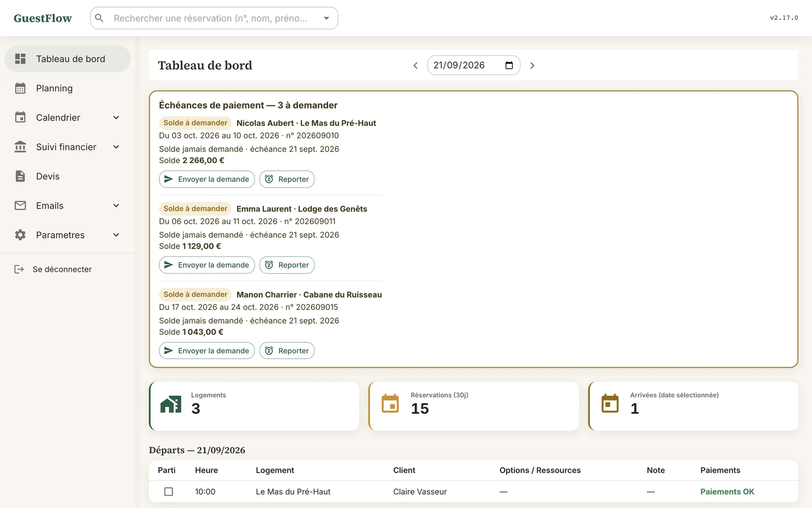812x508 pixels.
Task: Postpone Emma Laurent's payment with Reporter
Action: pos(287,265)
